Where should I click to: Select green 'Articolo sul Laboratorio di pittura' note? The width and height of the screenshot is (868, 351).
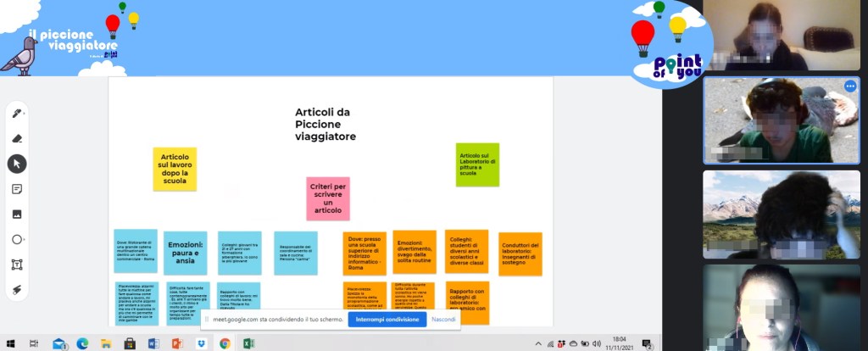click(478, 164)
